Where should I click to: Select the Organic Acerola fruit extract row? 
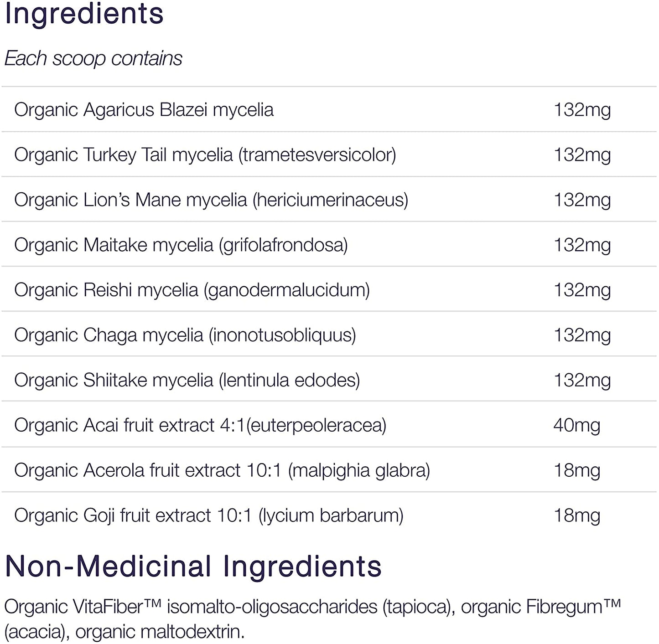tap(222, 471)
